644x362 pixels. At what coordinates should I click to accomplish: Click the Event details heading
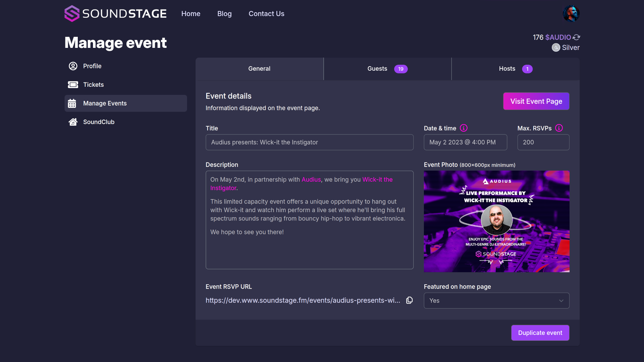228,96
